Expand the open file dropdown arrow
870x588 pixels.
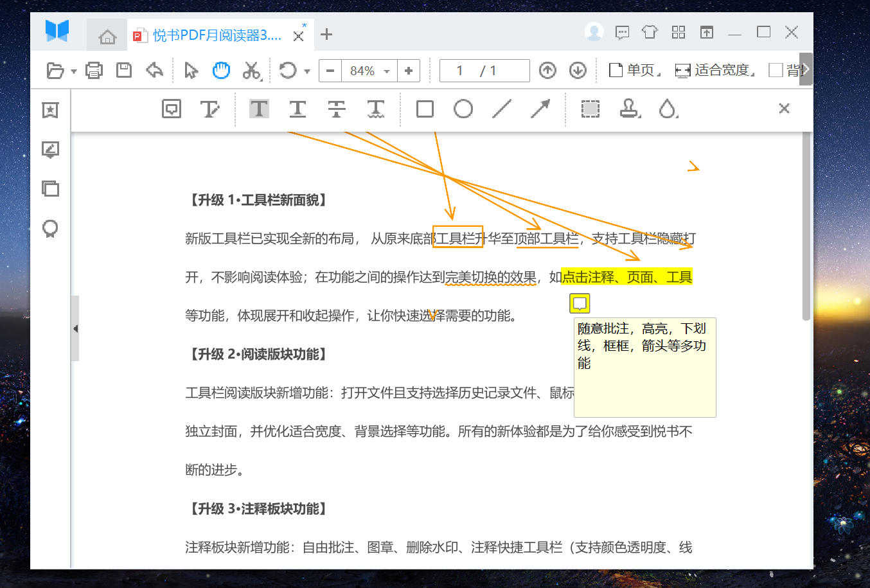click(x=74, y=71)
